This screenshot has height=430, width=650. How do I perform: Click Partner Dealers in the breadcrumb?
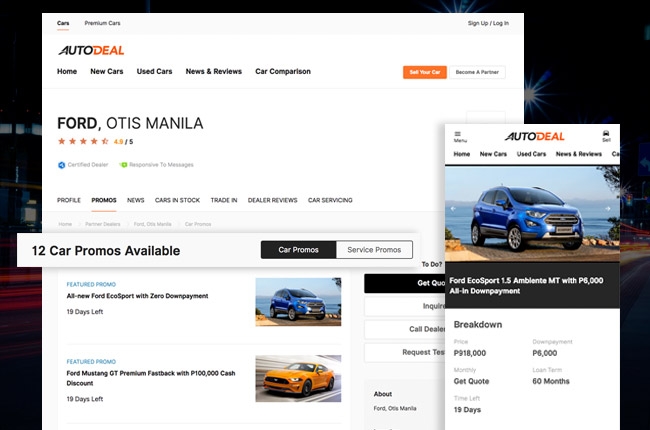(x=103, y=224)
